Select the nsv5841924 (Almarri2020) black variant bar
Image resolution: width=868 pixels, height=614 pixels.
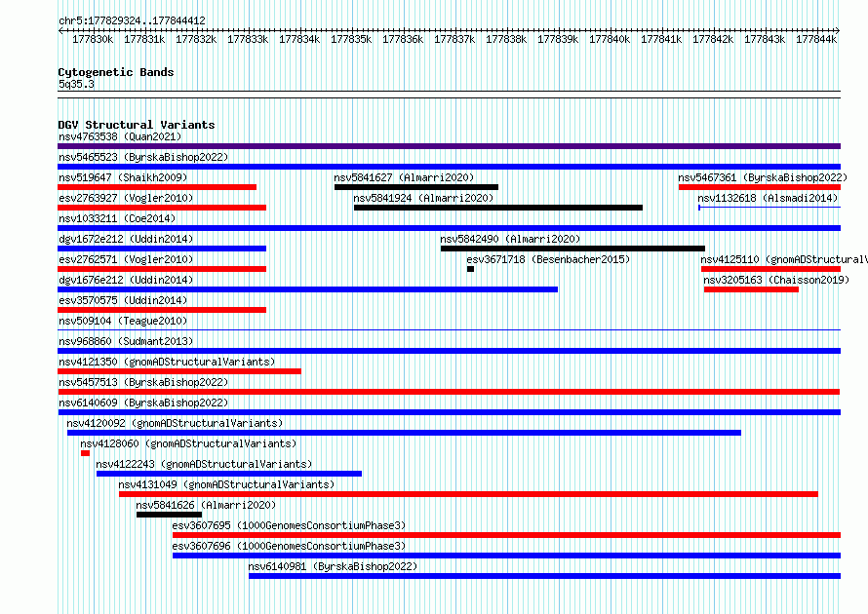tap(498, 208)
